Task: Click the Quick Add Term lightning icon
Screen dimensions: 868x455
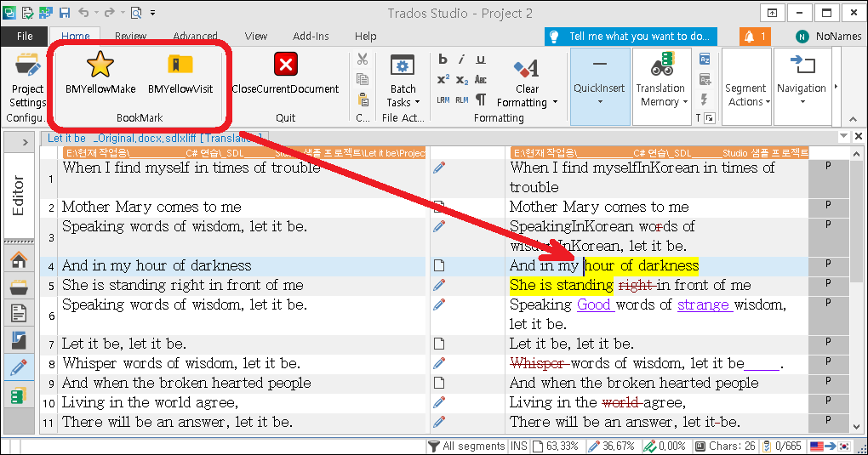Action: coord(705,100)
